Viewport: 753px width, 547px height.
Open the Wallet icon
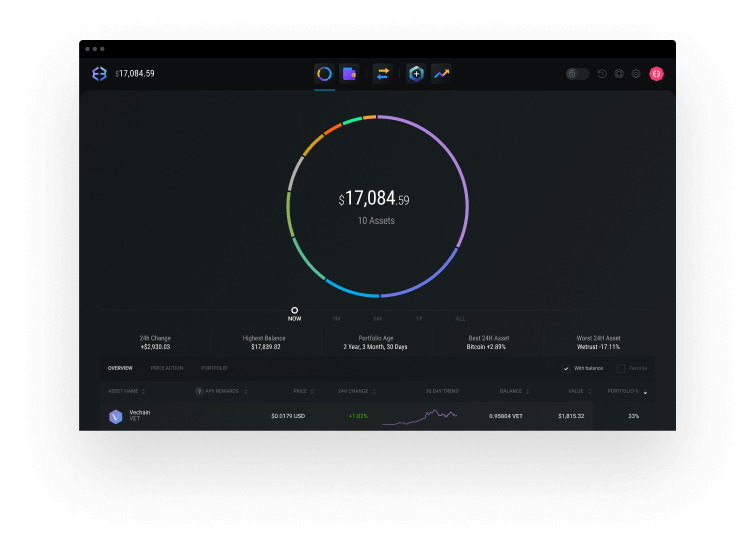click(349, 73)
